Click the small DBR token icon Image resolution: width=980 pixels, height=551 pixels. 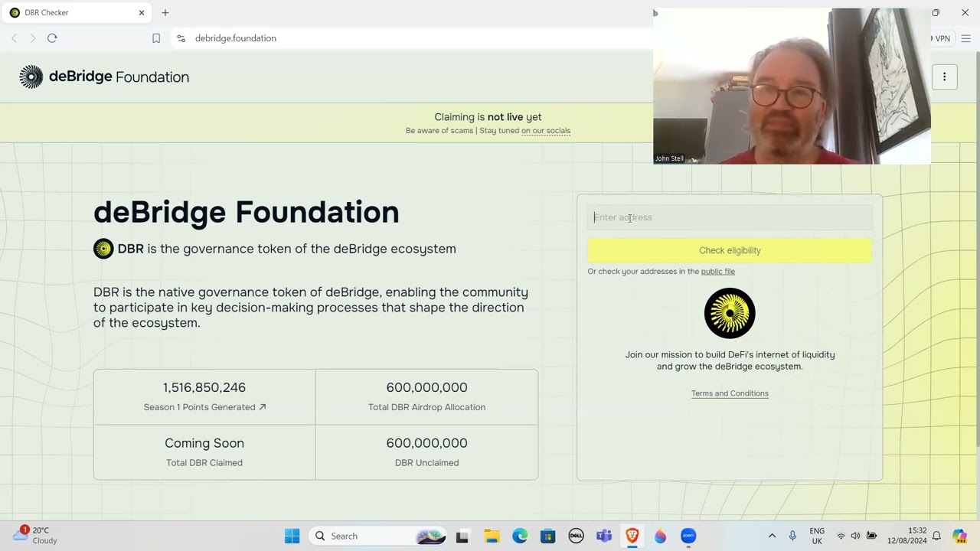[x=103, y=249]
